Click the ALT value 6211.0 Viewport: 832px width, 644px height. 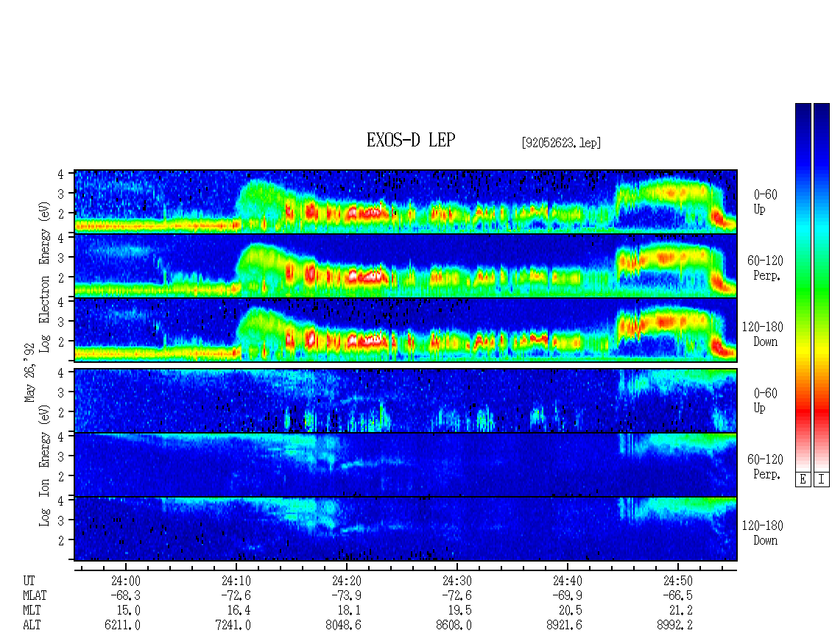(x=122, y=626)
